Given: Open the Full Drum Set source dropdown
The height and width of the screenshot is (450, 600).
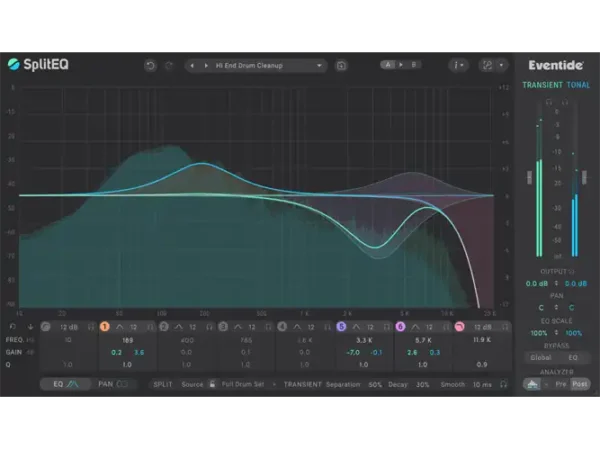Looking at the screenshot, I should (x=249, y=384).
